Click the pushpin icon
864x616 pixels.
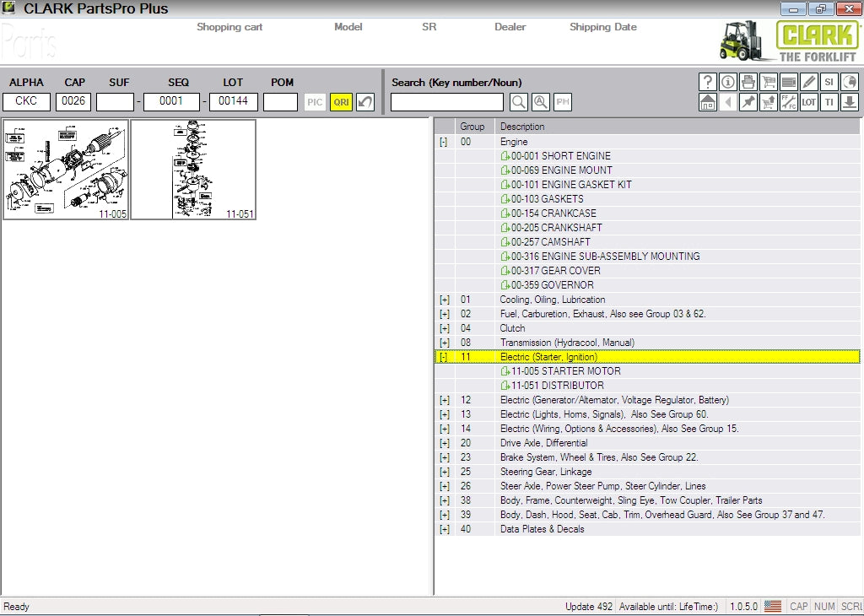tap(748, 102)
